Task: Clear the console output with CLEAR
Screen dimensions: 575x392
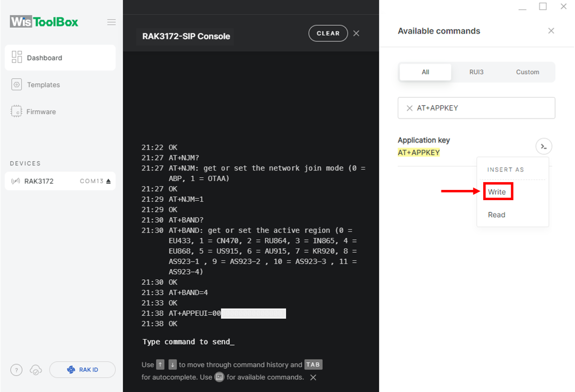Action: [x=328, y=33]
